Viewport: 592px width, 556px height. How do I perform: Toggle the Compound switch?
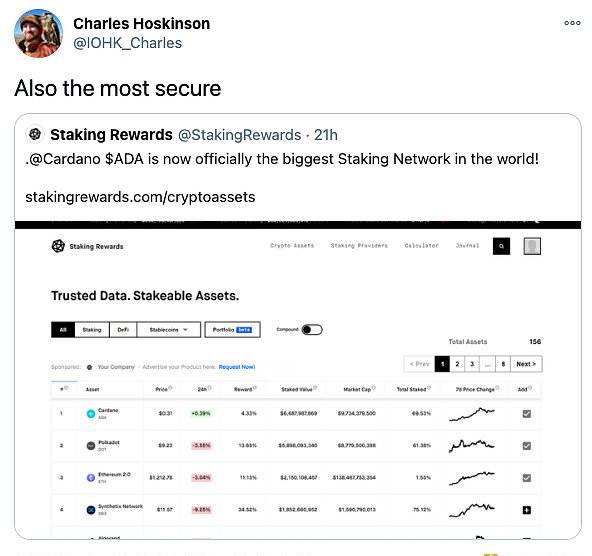tap(312, 330)
